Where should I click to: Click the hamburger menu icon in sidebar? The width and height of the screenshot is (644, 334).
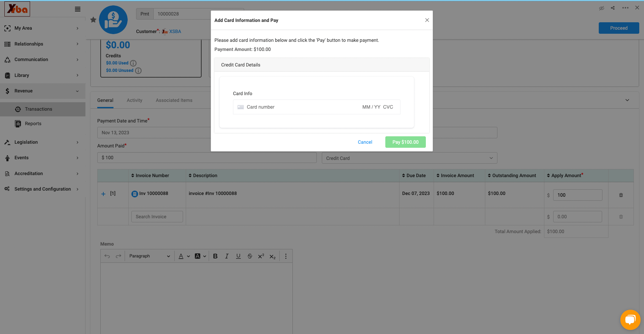point(78,9)
